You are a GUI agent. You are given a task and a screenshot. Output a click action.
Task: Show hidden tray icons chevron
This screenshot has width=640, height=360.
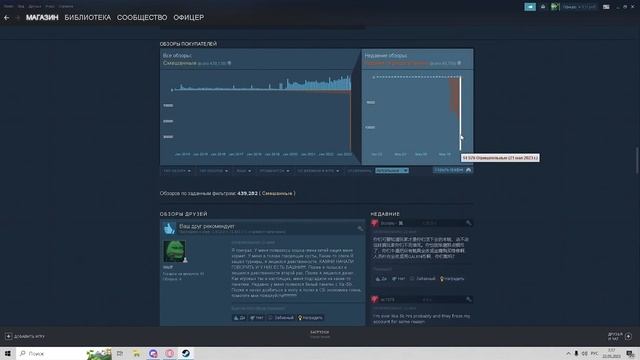tap(568, 353)
